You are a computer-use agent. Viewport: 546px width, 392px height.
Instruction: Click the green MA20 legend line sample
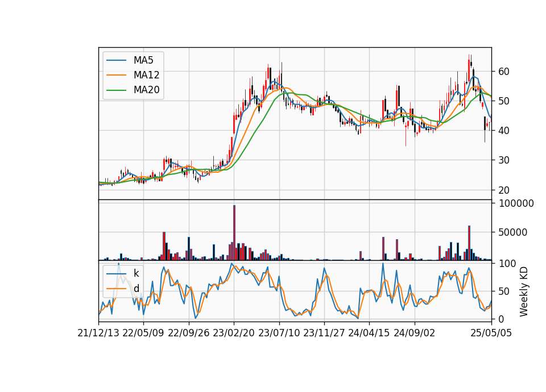point(116,90)
